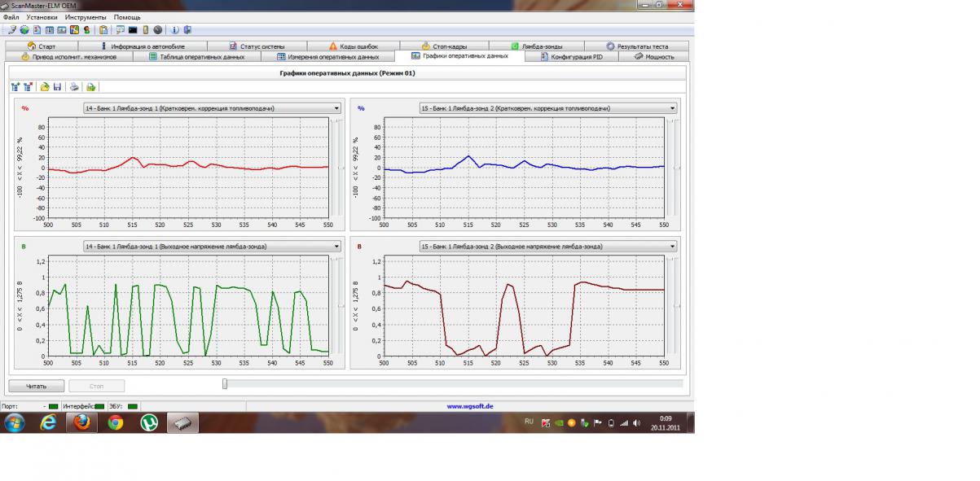Screen dimensions: 980x481
Task: Open the Инструменты menu
Action: (86, 17)
